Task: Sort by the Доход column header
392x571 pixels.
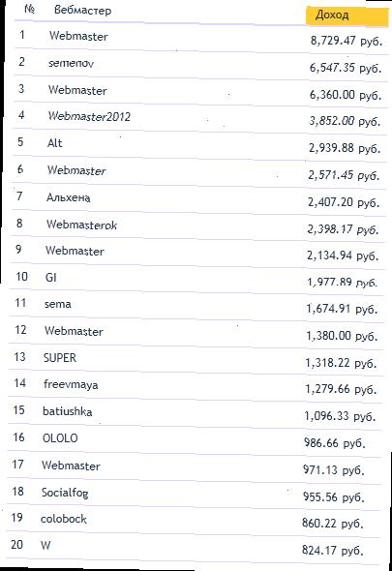Action: pos(347,15)
